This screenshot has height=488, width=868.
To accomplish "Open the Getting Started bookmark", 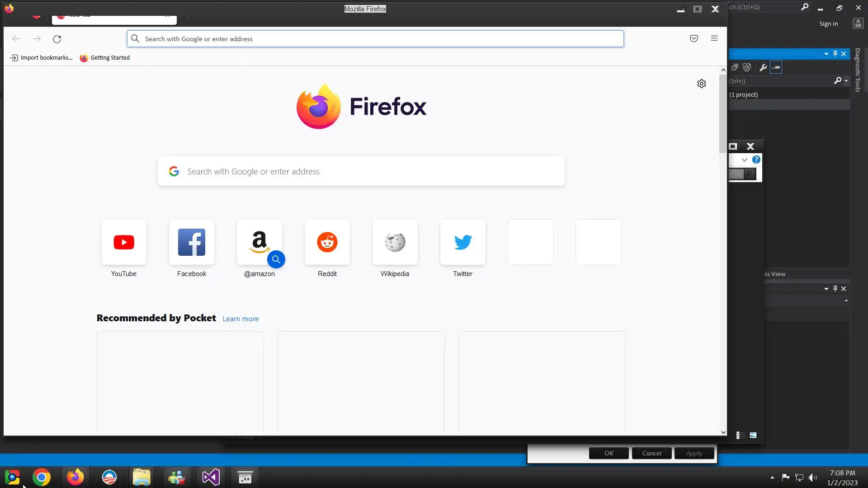I will 105,57.
